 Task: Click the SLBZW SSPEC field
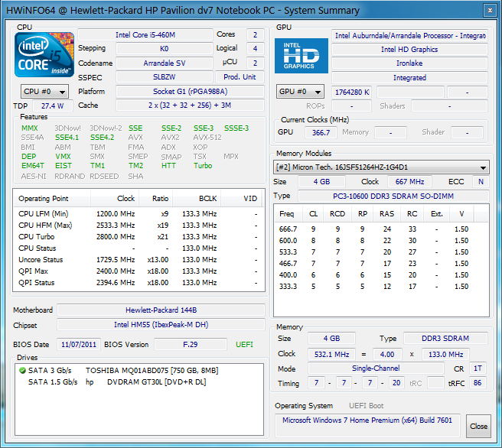[x=165, y=77]
